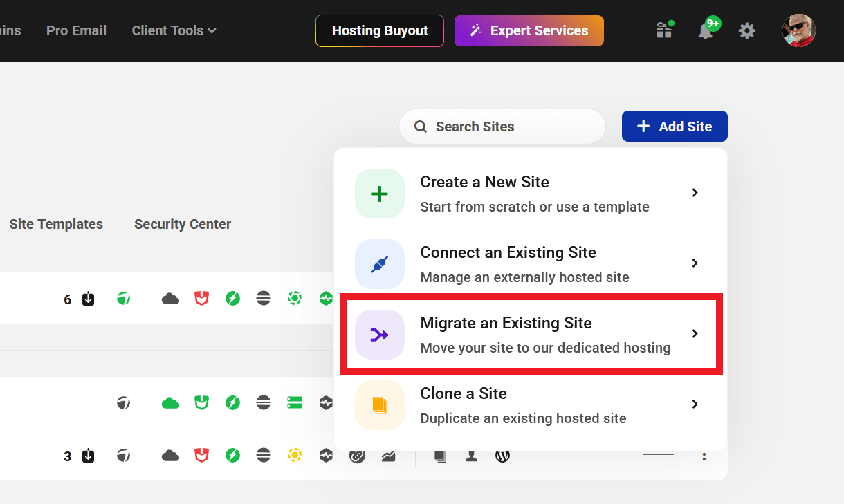The width and height of the screenshot is (844, 504).
Task: Click the updates icon beside the number 6
Action: tap(88, 299)
